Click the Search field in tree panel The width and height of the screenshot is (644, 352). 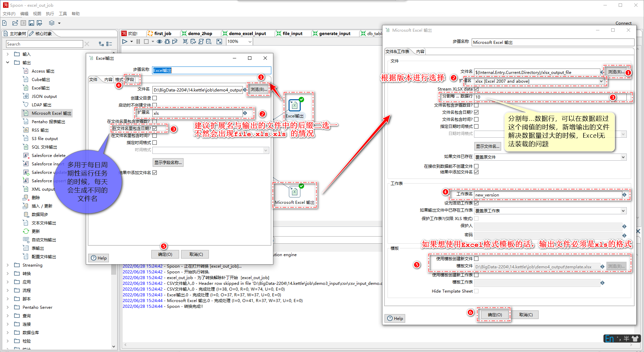pyautogui.click(x=44, y=44)
